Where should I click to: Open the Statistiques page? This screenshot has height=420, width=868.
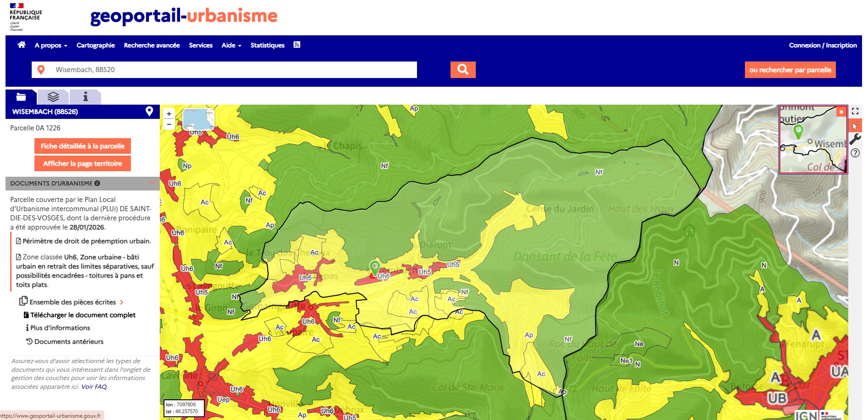pyautogui.click(x=267, y=45)
